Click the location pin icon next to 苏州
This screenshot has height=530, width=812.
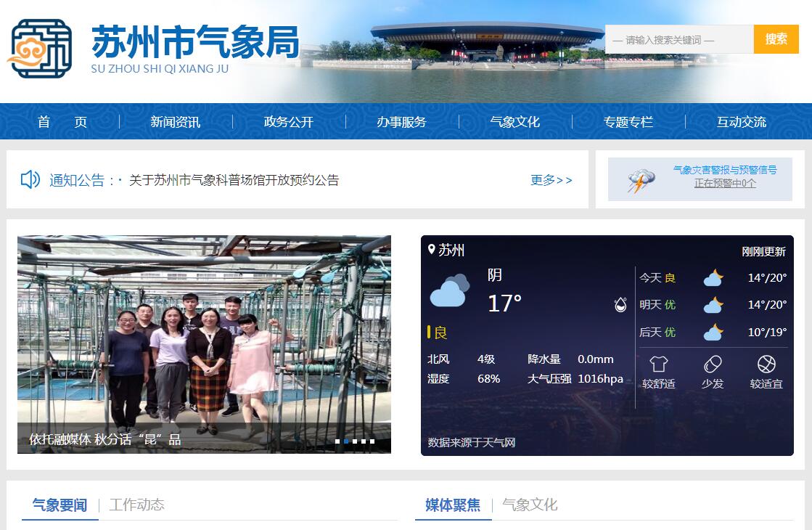pyautogui.click(x=432, y=250)
